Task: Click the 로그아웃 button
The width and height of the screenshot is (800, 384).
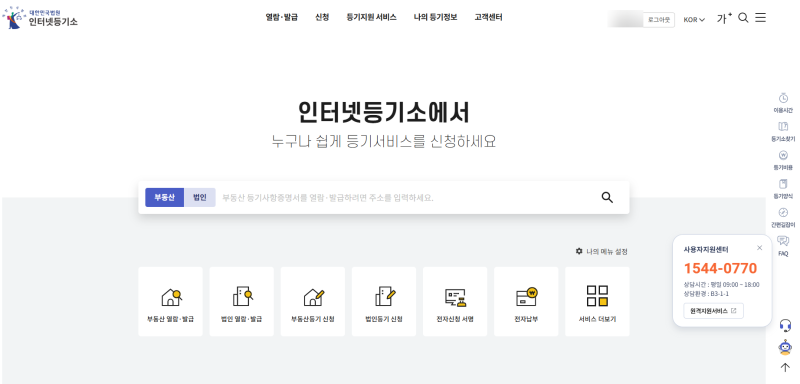Action: [x=659, y=20]
